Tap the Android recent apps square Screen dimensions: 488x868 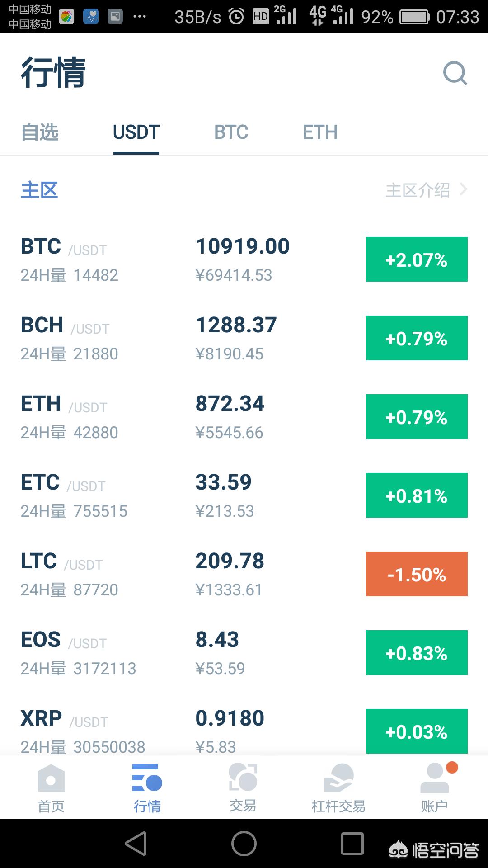click(x=352, y=844)
